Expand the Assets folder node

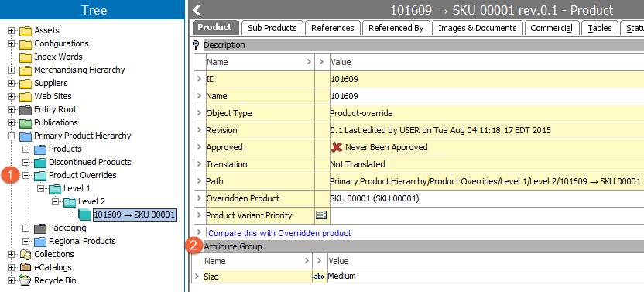coord(12,30)
